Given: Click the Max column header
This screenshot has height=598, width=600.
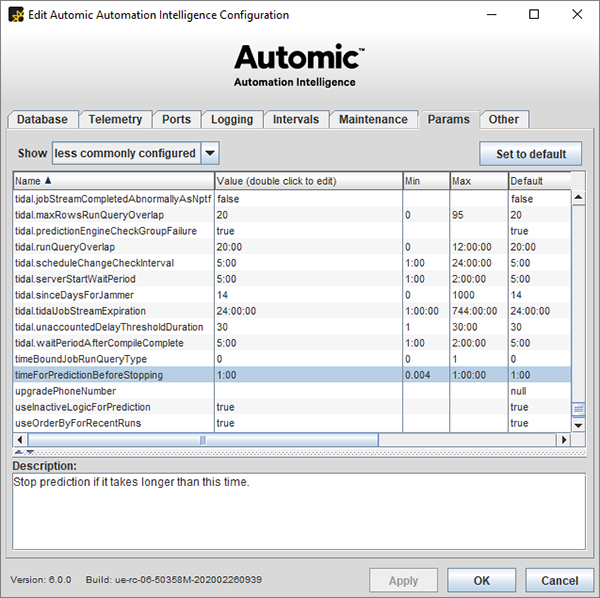Looking at the screenshot, I should (479, 181).
